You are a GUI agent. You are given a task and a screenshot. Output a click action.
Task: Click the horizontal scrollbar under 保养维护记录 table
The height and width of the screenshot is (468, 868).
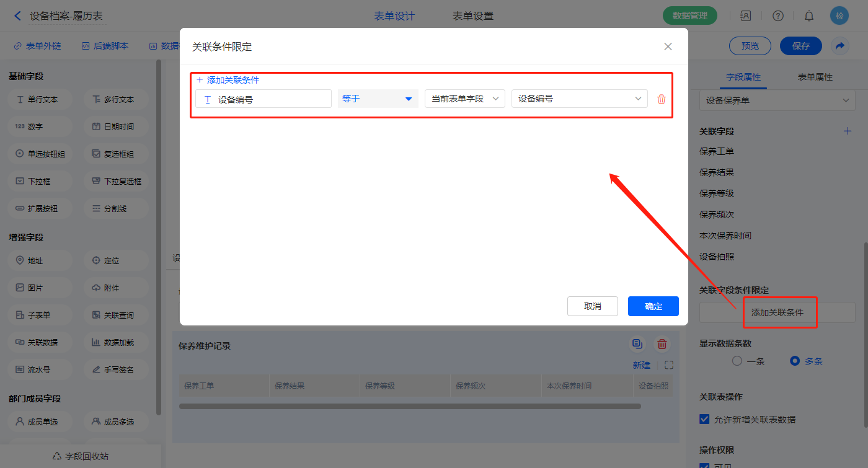tap(409, 407)
